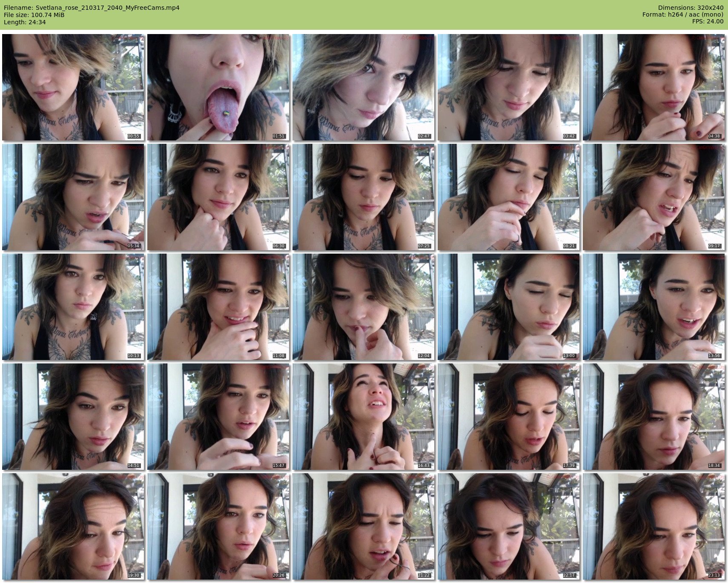Select the 08:21 frame

[x=509, y=197]
